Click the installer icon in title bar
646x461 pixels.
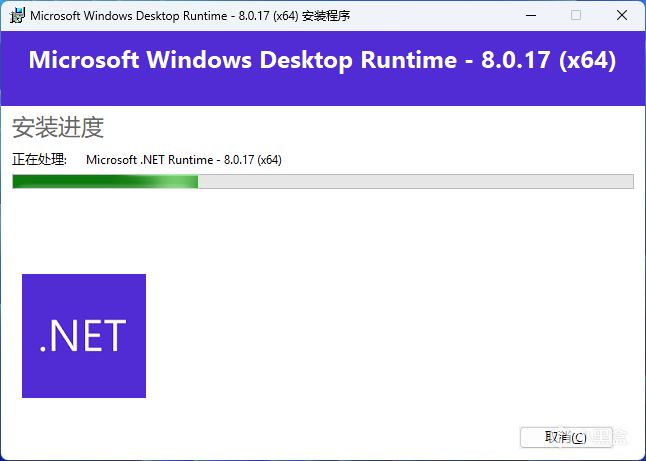(17, 16)
